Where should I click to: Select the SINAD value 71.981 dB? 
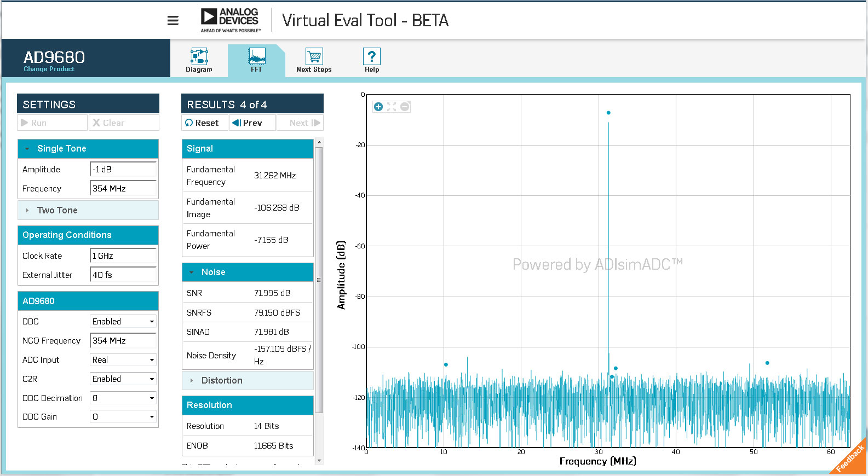click(x=271, y=332)
